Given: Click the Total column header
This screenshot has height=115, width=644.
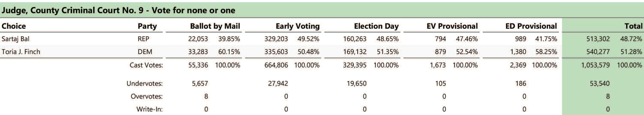Looking at the screenshot, I should click(633, 26).
